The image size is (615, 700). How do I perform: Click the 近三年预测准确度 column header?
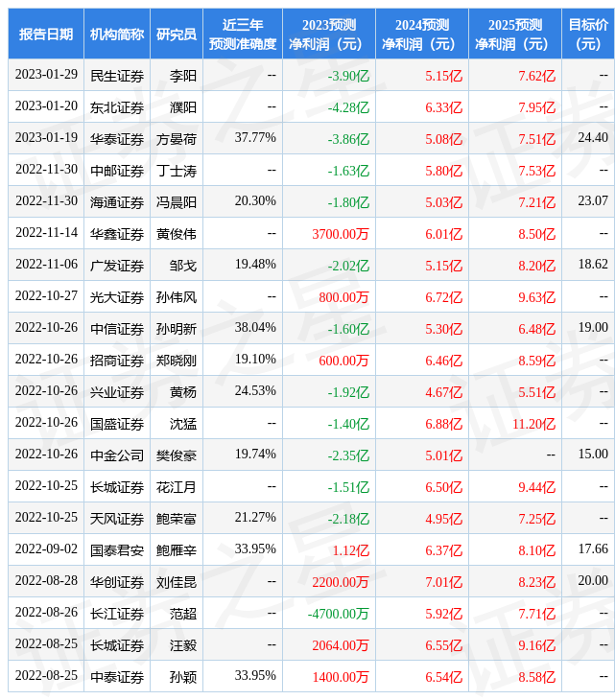[243, 34]
